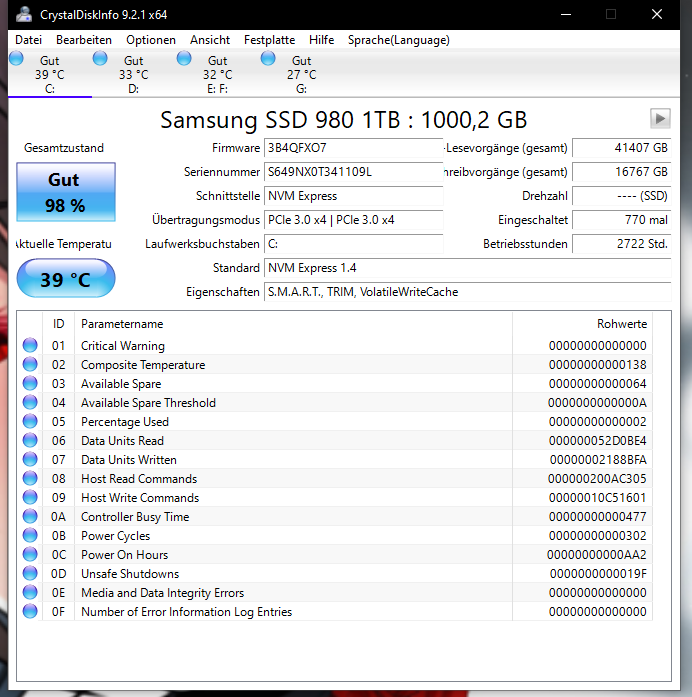Click status icon for Number of Error Information Log Entries
692x697 pixels.
tap(30, 611)
